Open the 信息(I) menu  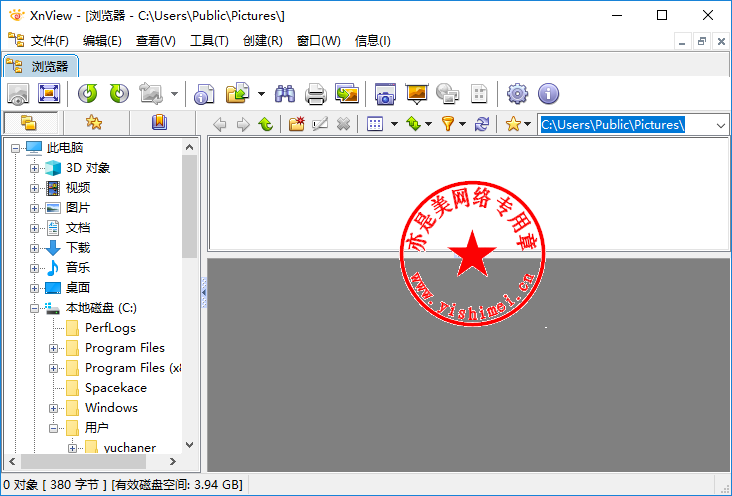pos(372,41)
